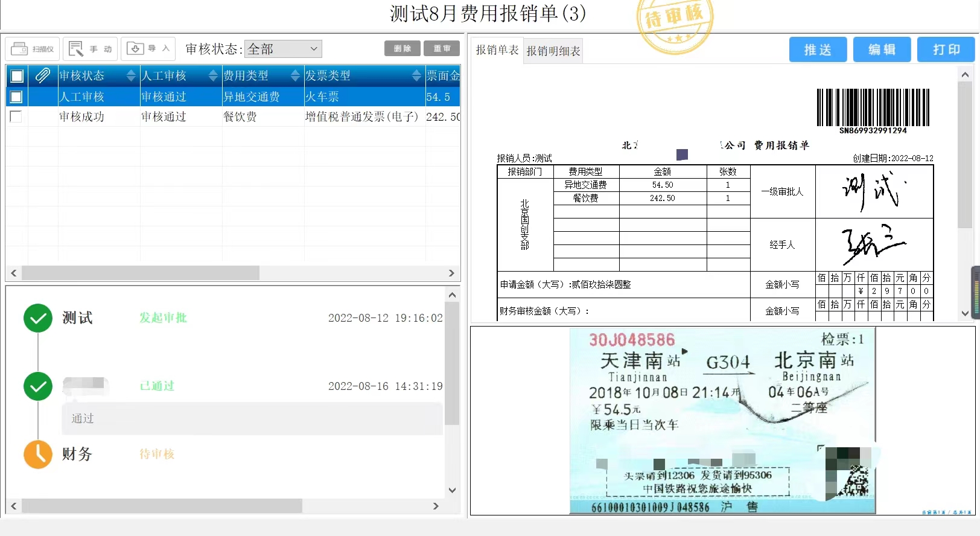Screen dimensions: 980x536
Task: Click the 已通过 status text
Action: [157, 386]
